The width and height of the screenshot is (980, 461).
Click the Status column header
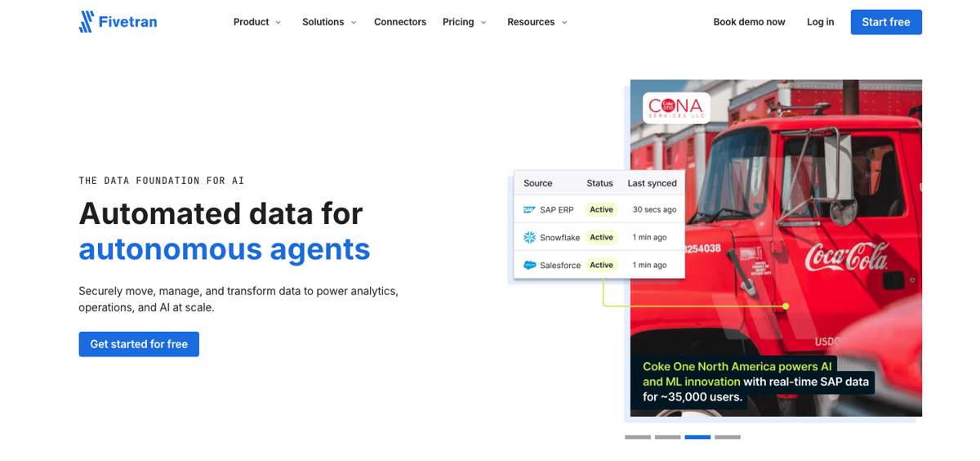point(599,183)
